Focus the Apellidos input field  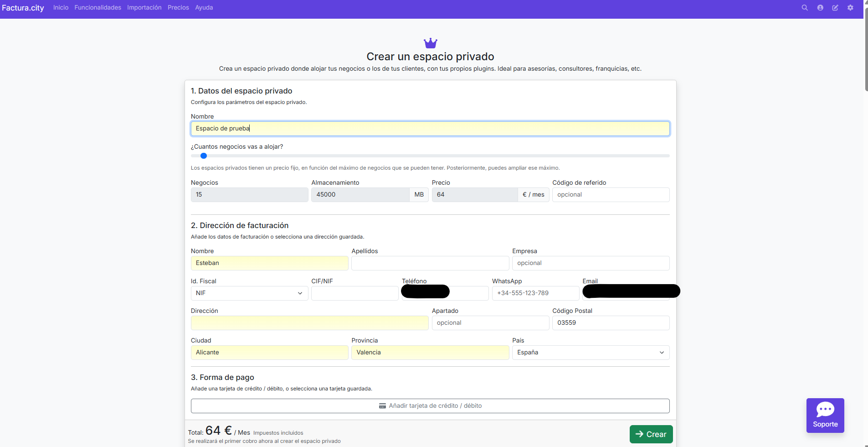tap(430, 263)
